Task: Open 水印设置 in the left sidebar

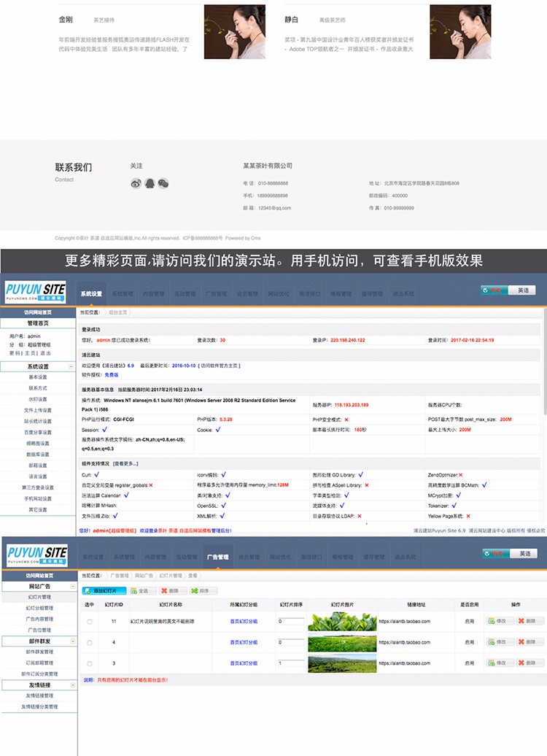Action: pos(38,399)
